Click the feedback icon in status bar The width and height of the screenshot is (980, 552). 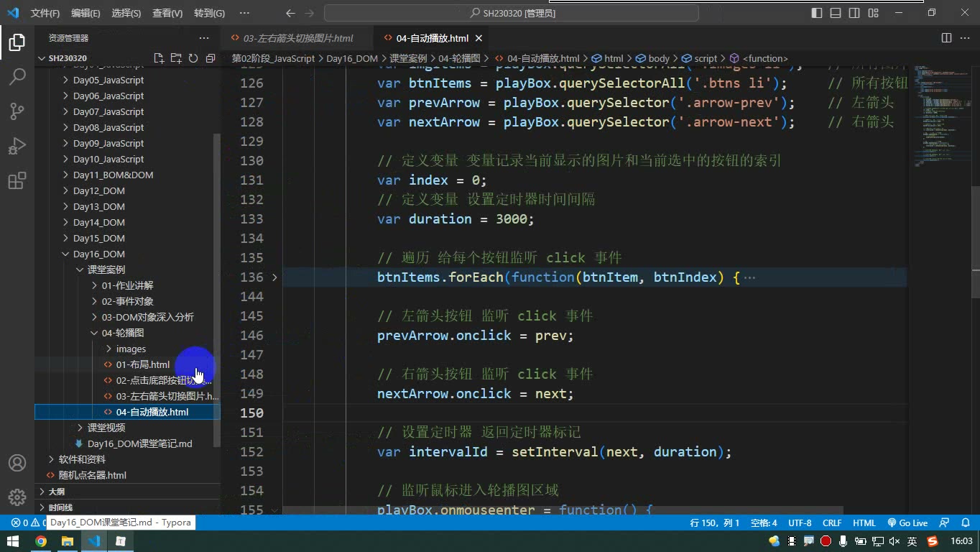(946, 523)
